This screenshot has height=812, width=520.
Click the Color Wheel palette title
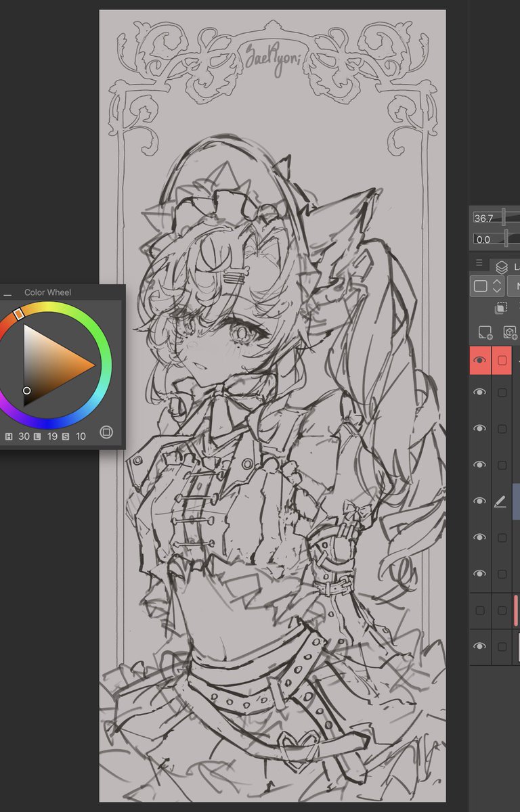(x=47, y=292)
